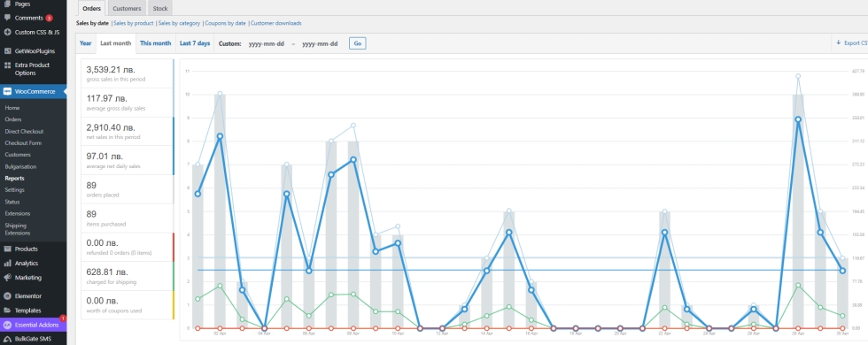Click the Templates folder icon
Screen dimensions: 868x345
point(7,310)
